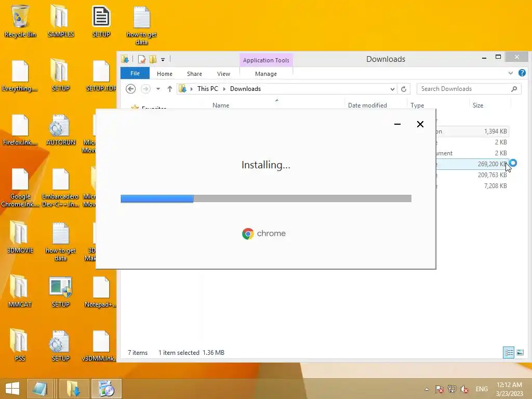The height and width of the screenshot is (399, 532).
Task: Open the PSS folder on desktop
Action: [20, 345]
